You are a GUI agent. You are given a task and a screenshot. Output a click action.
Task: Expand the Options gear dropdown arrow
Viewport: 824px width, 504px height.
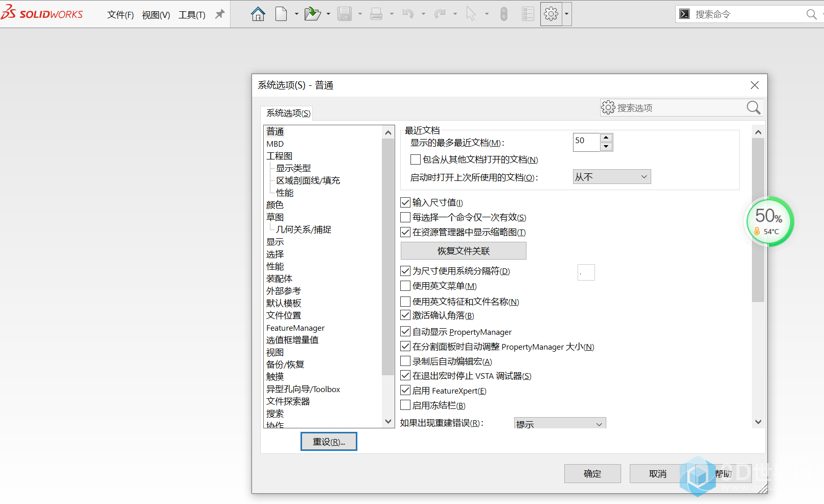click(566, 14)
